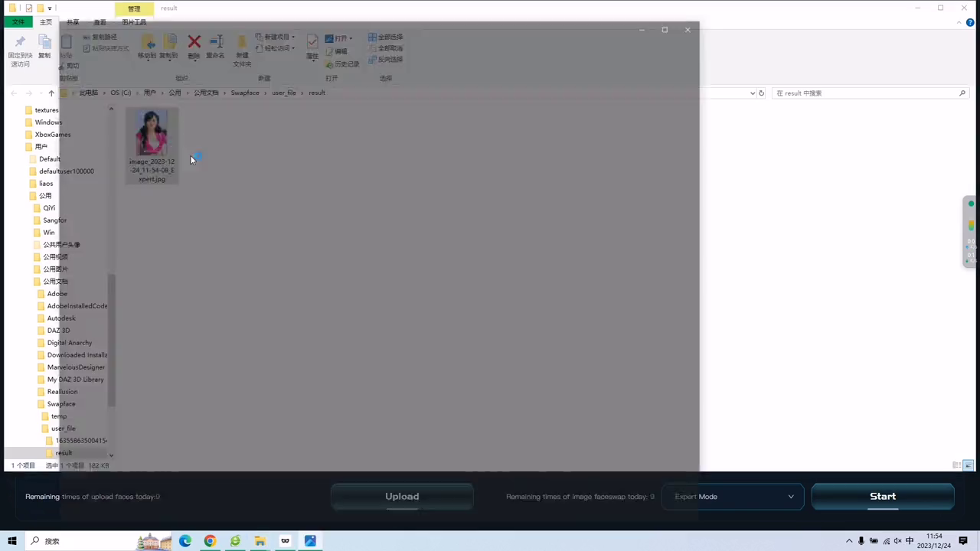Select the image_2023-12-24 Expert.jpg thumbnail
This screenshot has height=551, width=980.
point(152,145)
